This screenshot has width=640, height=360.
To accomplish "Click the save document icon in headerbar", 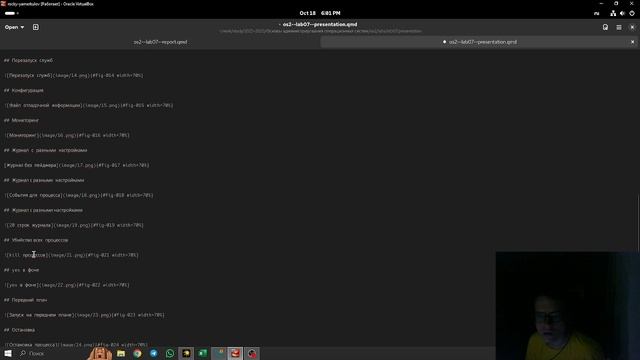I will coord(605,27).
